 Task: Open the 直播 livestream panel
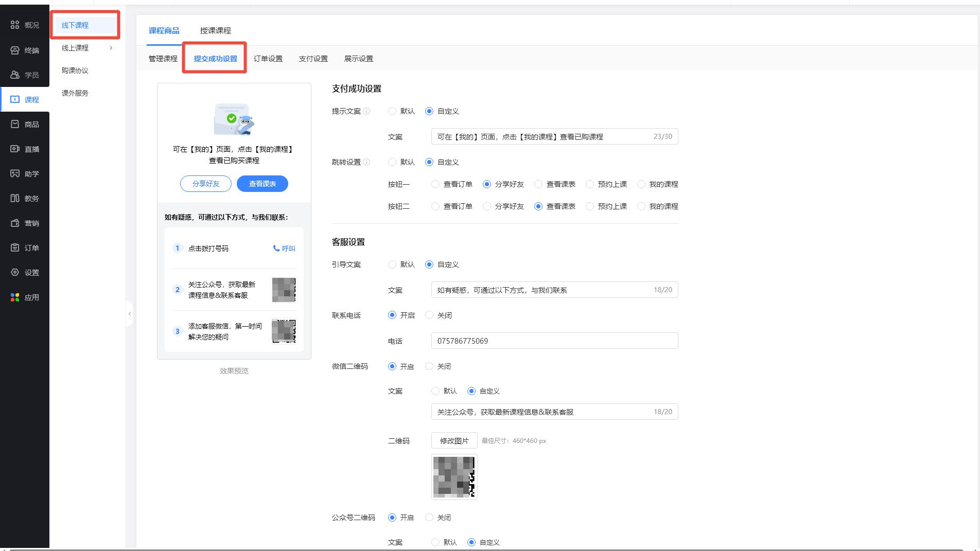point(24,149)
